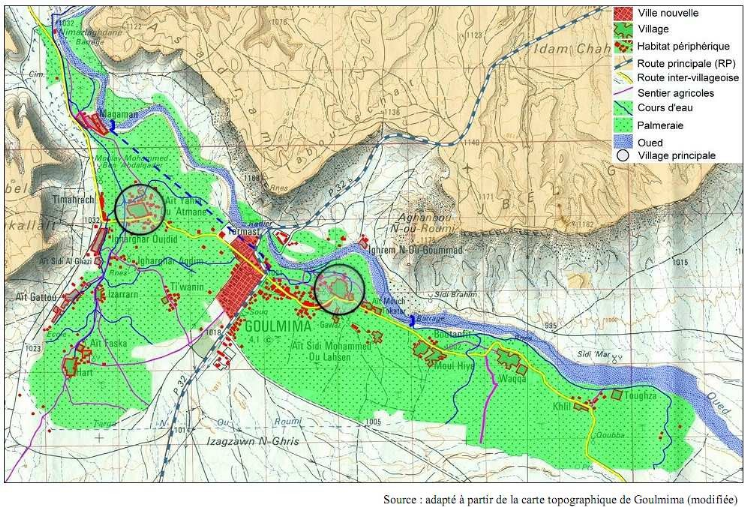This screenshot has width=744, height=507.
Task: Click the Sentier agricoles purple legend line
Action: pos(623,92)
